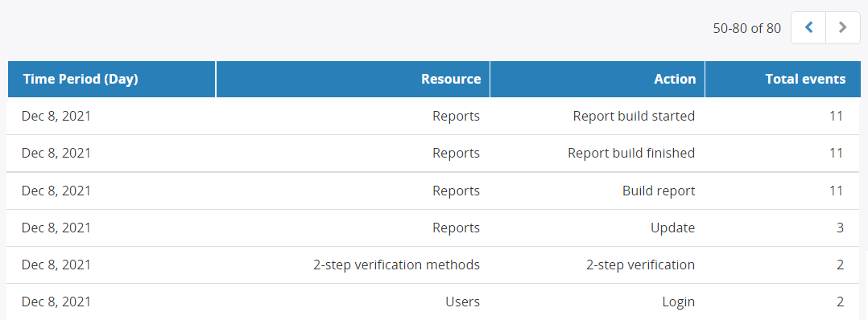Sort by the Action column header
The image size is (868, 320).
597,79
